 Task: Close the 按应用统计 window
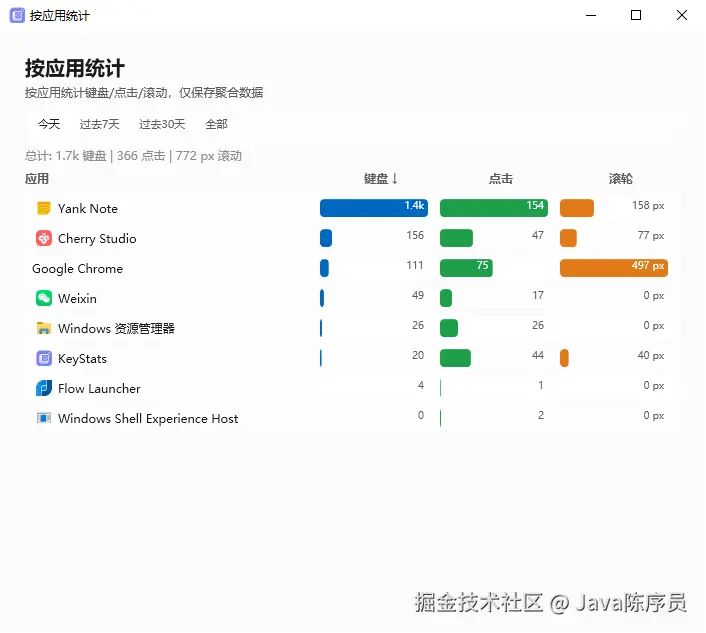682,15
